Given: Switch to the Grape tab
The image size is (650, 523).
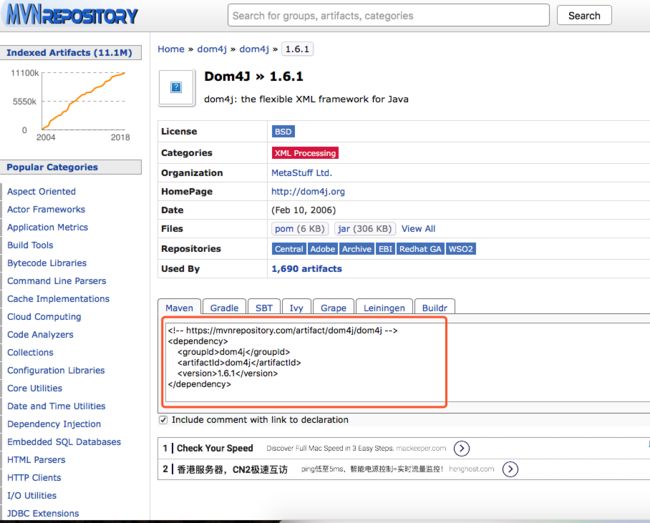Looking at the screenshot, I should pos(333,308).
